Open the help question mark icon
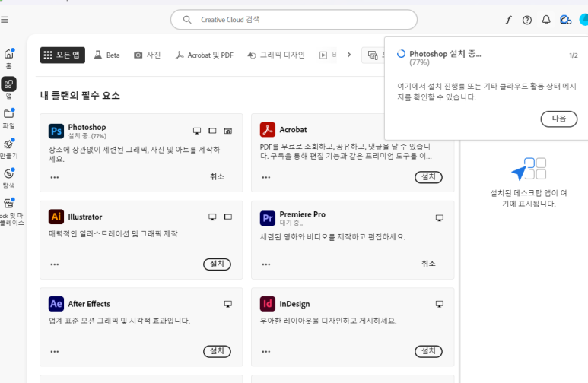Image resolution: width=588 pixels, height=383 pixels. point(527,20)
